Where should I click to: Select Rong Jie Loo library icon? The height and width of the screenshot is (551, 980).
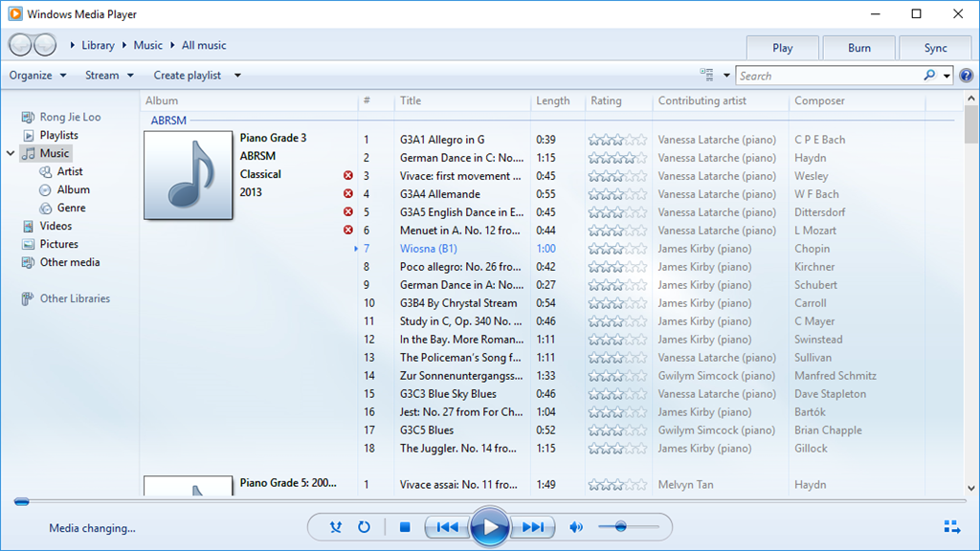coord(28,117)
